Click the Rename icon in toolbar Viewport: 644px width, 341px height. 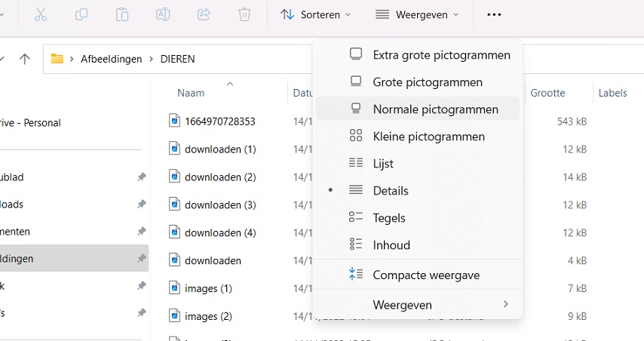click(x=163, y=14)
